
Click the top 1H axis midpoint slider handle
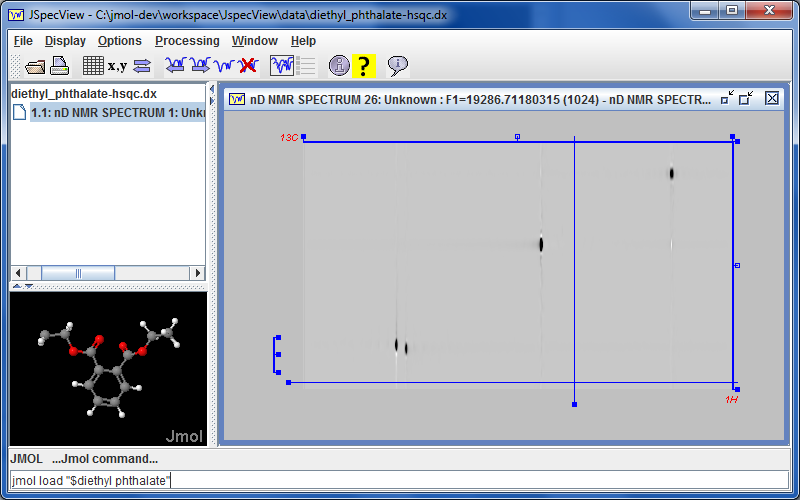(517, 137)
